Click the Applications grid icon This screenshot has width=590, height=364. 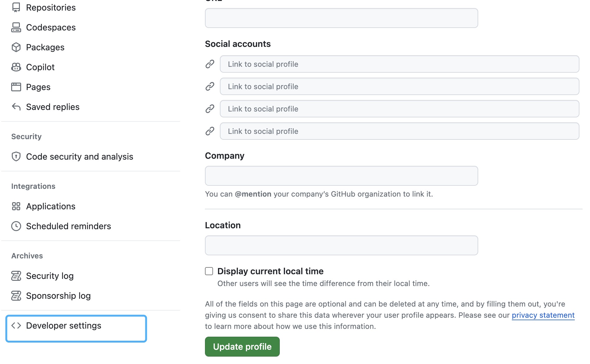pyautogui.click(x=16, y=206)
